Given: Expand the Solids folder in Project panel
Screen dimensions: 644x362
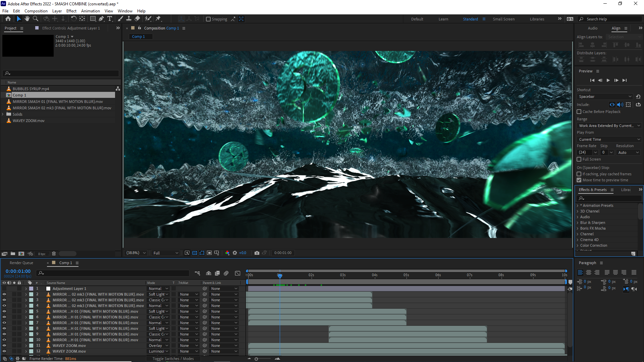Looking at the screenshot, I should pyautogui.click(x=3, y=114).
